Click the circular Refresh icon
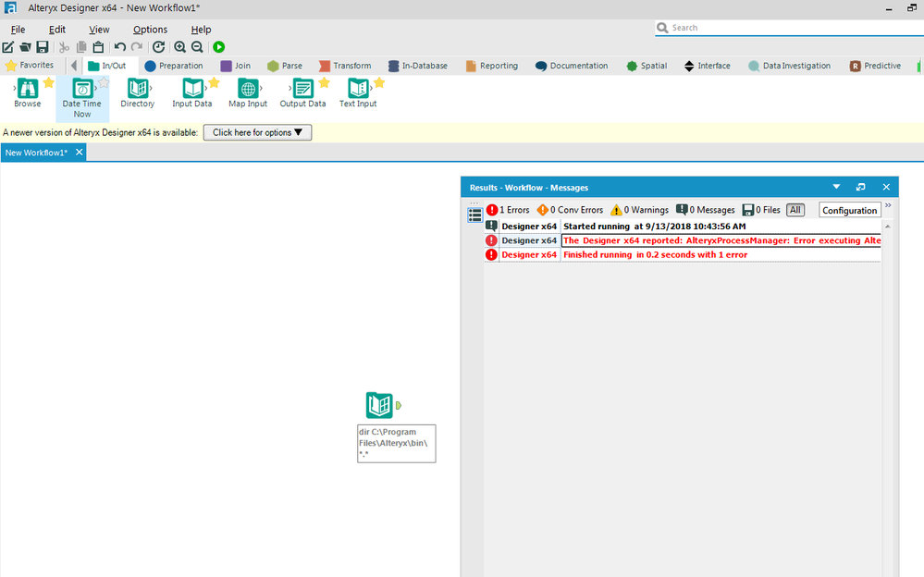Image resolution: width=924 pixels, height=577 pixels. tap(158, 47)
